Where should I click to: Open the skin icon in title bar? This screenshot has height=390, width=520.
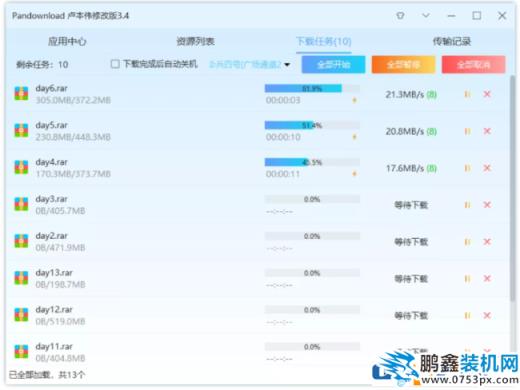(400, 16)
